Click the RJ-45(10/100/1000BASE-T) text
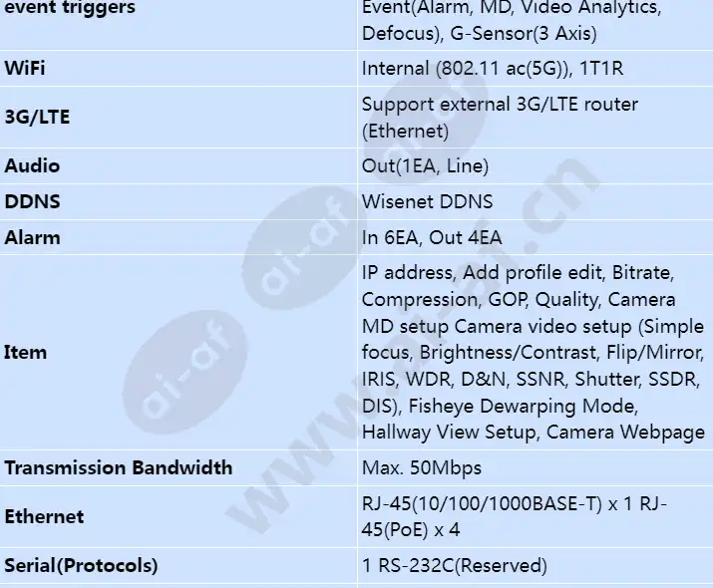 coord(482,503)
